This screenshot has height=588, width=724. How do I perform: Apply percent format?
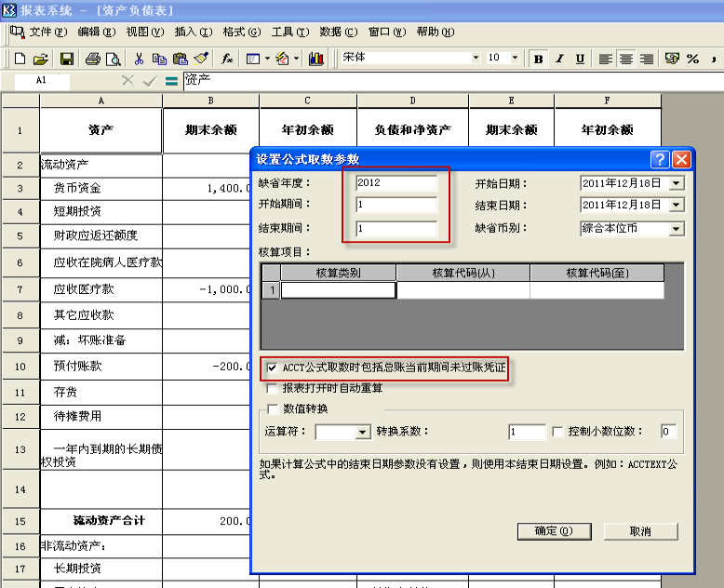pos(692,59)
